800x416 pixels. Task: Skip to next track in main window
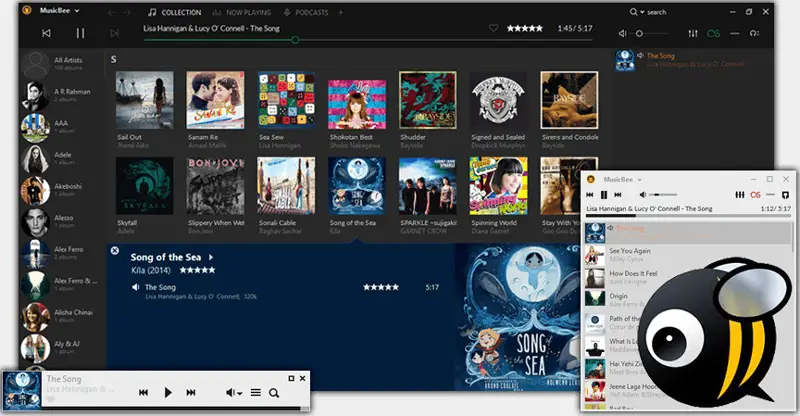tap(114, 33)
